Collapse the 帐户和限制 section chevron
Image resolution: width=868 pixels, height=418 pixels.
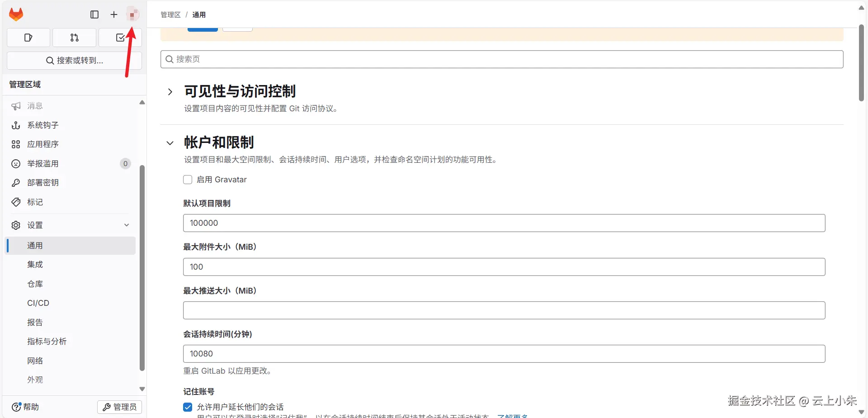(170, 143)
